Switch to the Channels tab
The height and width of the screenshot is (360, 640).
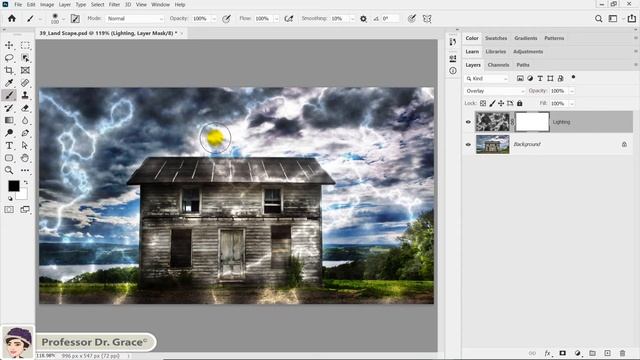pyautogui.click(x=498, y=65)
